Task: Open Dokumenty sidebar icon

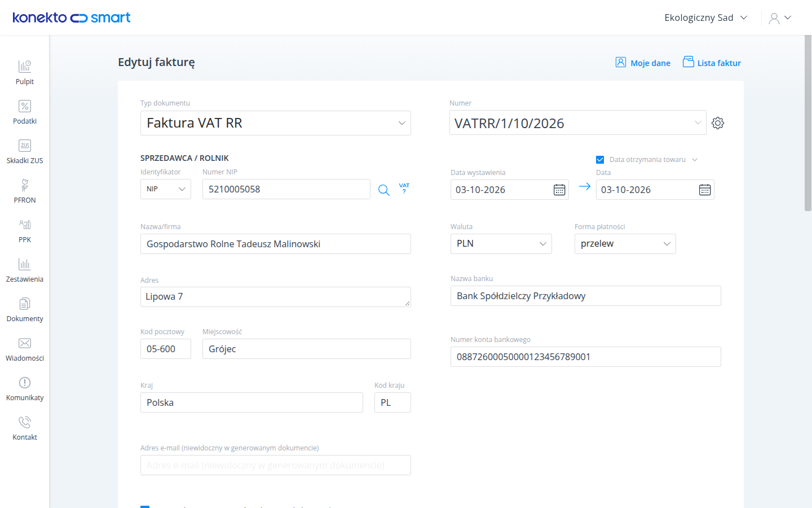Action: (x=25, y=304)
